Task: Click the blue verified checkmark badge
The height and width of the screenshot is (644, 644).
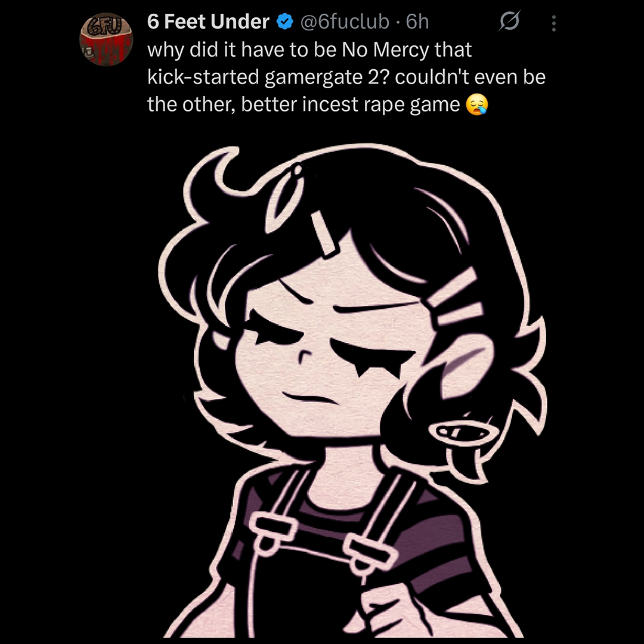Action: point(284,22)
